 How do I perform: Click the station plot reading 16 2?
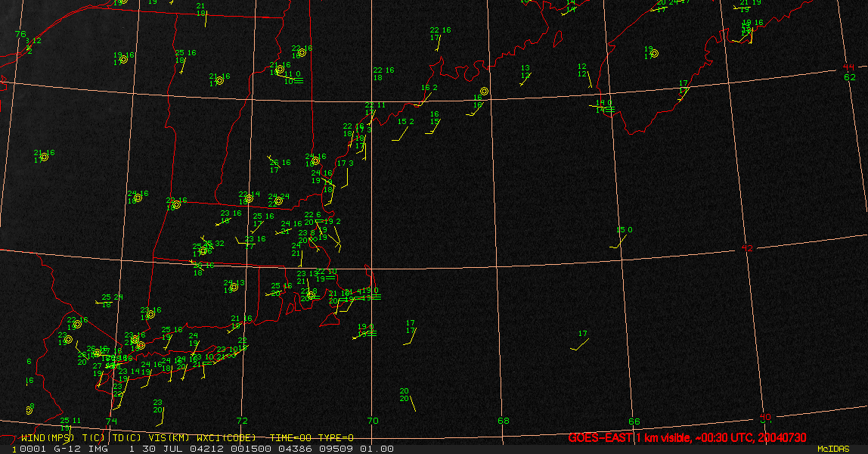click(429, 88)
